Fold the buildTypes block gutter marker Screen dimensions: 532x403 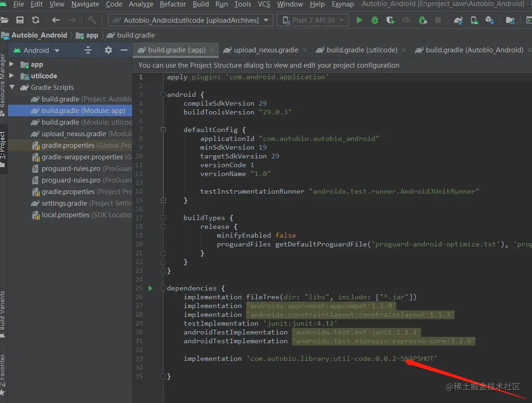pos(163,218)
